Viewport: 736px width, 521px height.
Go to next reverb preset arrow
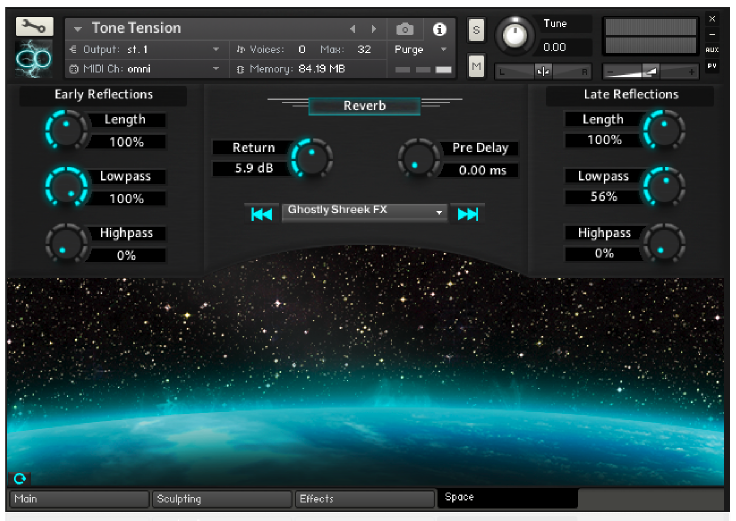coord(467,213)
